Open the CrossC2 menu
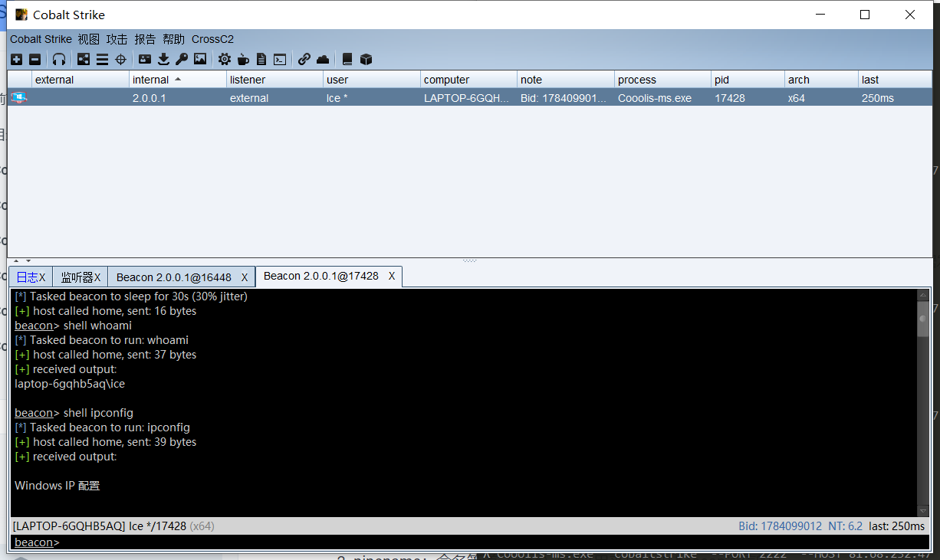940x560 pixels. pyautogui.click(x=212, y=39)
